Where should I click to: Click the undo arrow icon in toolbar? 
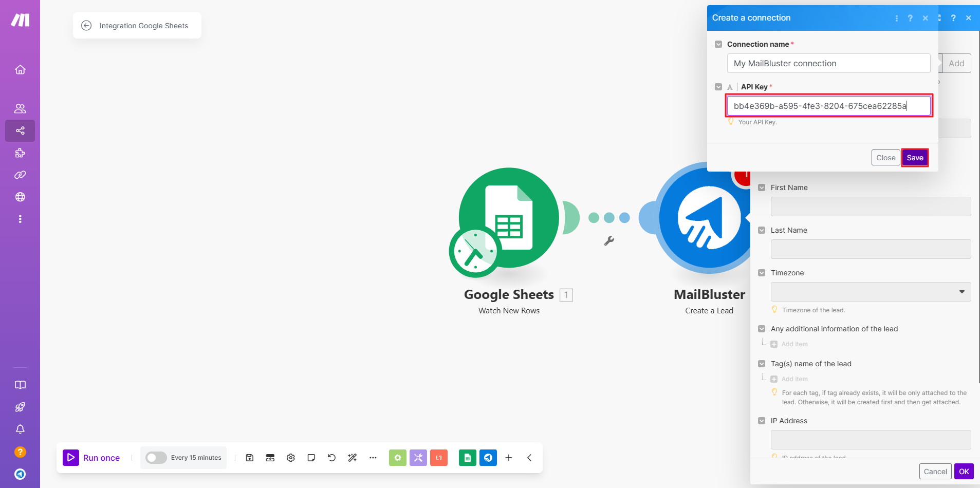click(332, 458)
